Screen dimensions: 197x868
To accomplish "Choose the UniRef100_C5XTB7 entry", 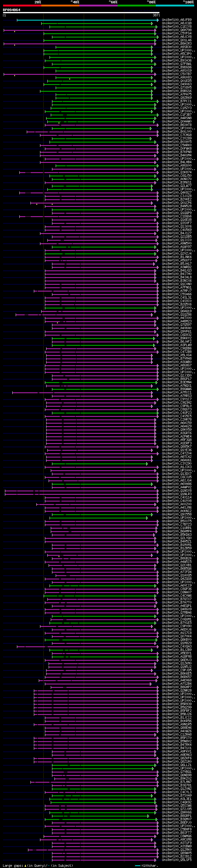I will (x=177, y=74).
